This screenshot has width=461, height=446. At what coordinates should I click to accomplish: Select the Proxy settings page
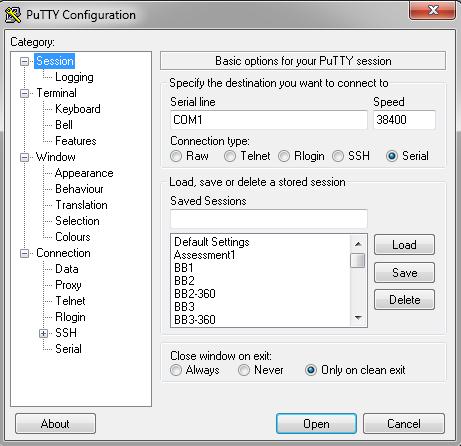(x=68, y=285)
